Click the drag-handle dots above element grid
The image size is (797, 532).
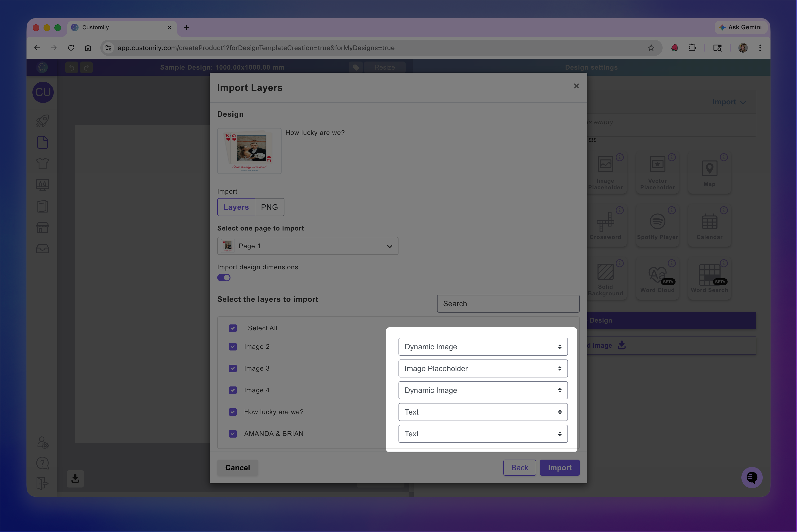[x=592, y=140]
